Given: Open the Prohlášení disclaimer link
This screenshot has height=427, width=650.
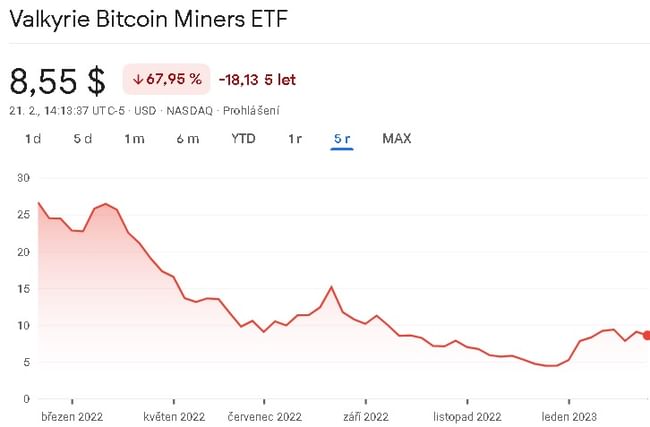Looking at the screenshot, I should coord(252,110).
